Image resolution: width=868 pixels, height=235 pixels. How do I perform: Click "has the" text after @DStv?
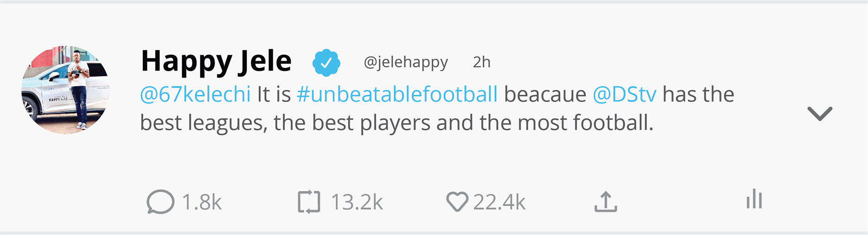coord(698,95)
